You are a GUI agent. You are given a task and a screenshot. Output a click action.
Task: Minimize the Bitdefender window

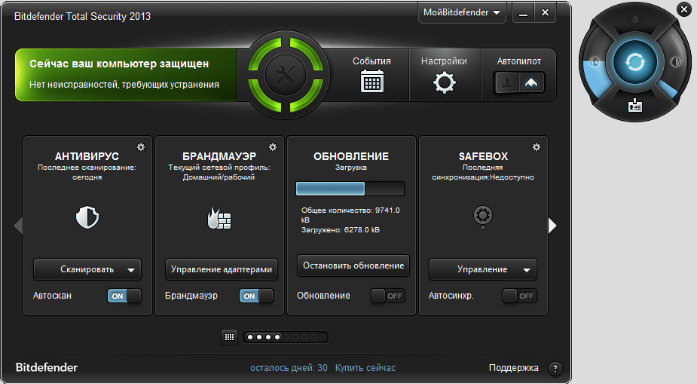point(523,13)
